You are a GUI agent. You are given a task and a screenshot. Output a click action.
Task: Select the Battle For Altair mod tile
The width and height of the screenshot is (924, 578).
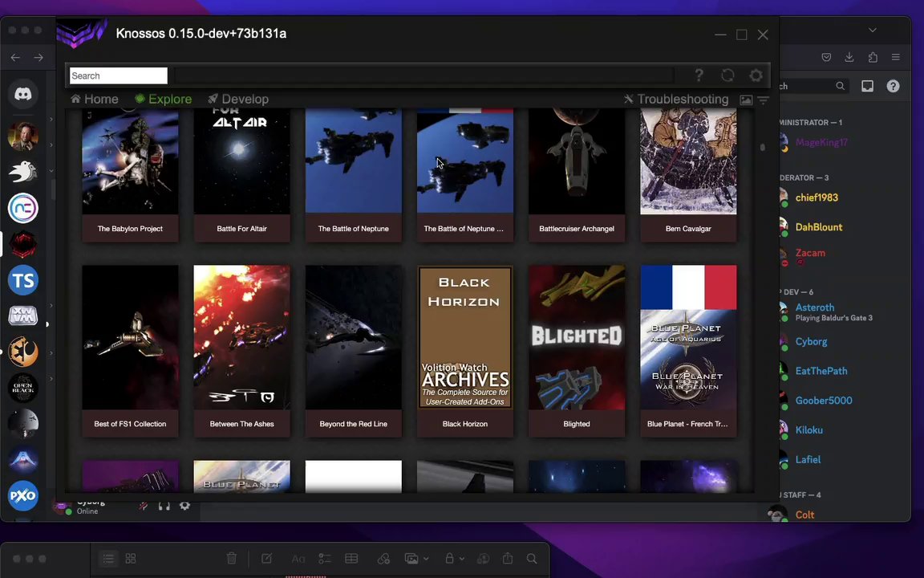pyautogui.click(x=241, y=174)
